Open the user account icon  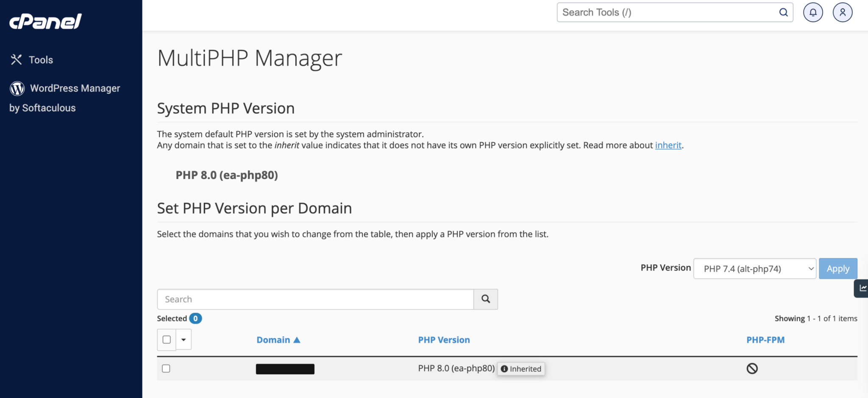click(843, 12)
